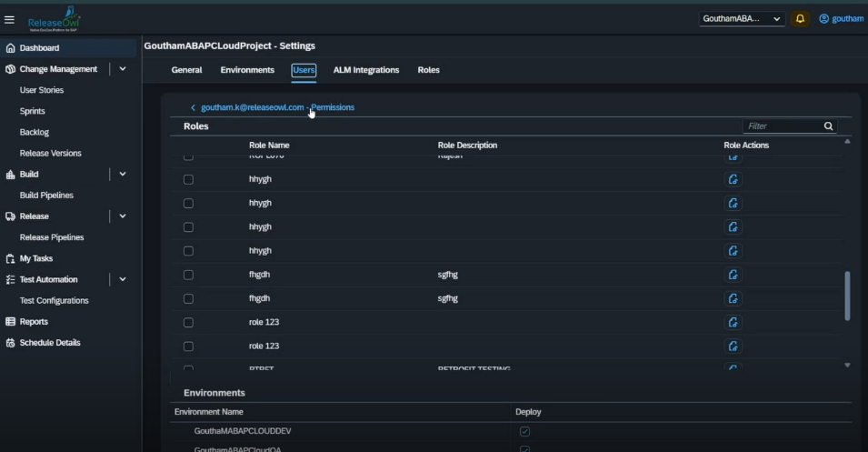Click the roles table vertical scrollbar
This screenshot has width=868, height=452.
click(847, 296)
